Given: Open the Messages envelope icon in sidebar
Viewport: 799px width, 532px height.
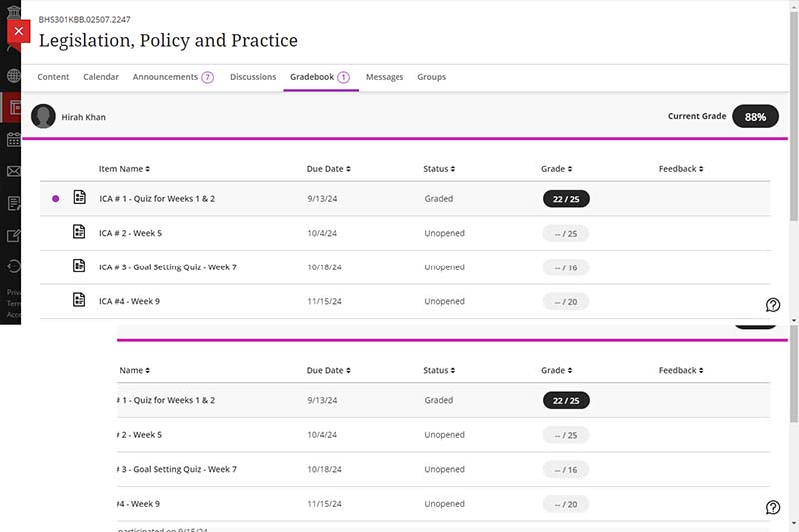Looking at the screenshot, I should pyautogui.click(x=14, y=171).
